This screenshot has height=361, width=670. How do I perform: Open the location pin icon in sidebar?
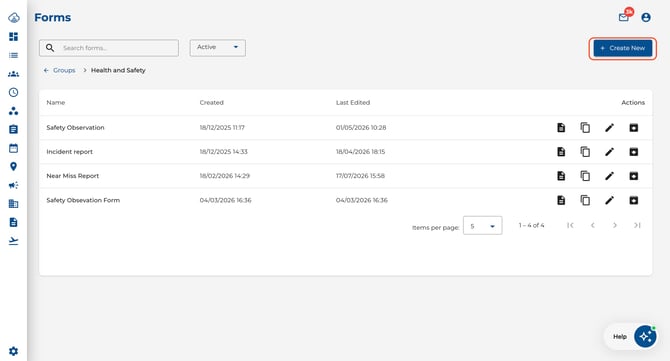coord(14,167)
